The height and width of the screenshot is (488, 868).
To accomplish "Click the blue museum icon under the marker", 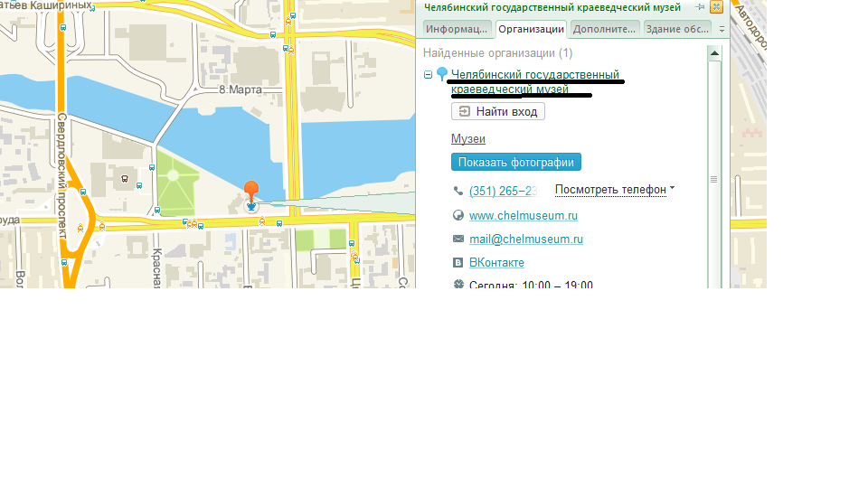I will tap(251, 207).
